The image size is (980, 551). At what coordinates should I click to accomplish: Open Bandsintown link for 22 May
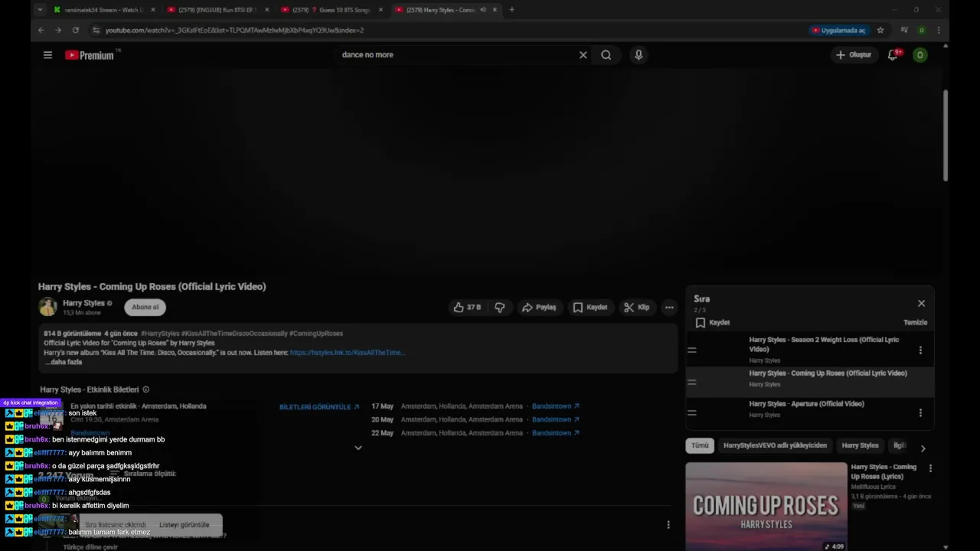[556, 433]
